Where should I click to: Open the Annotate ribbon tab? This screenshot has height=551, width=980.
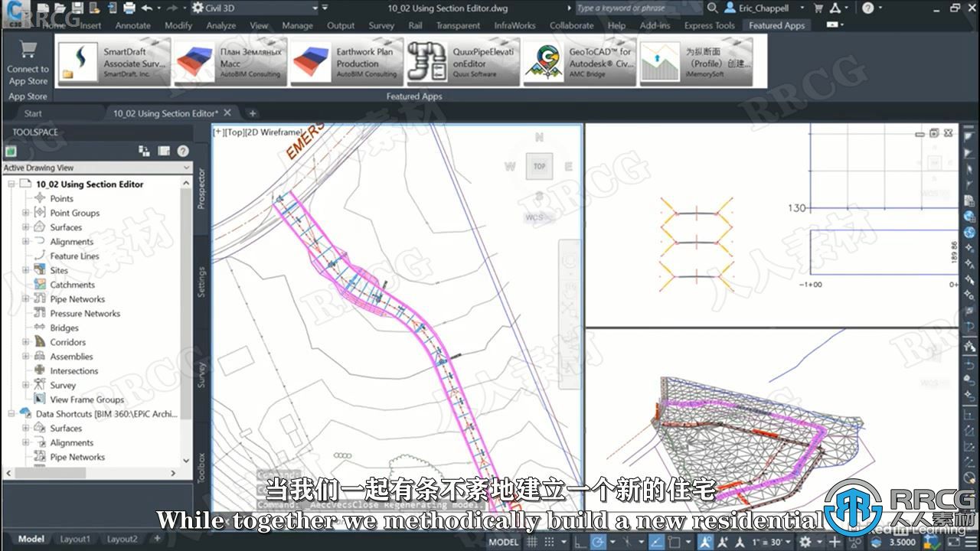[133, 25]
